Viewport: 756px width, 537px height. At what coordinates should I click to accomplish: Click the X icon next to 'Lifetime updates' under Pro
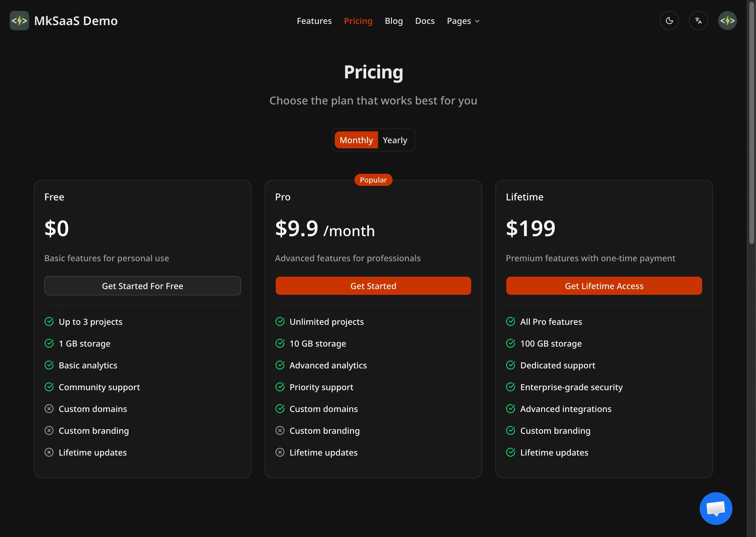click(280, 452)
